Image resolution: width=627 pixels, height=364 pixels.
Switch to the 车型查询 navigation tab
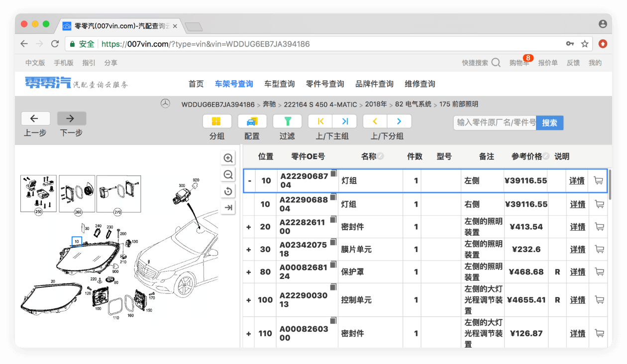coord(279,84)
